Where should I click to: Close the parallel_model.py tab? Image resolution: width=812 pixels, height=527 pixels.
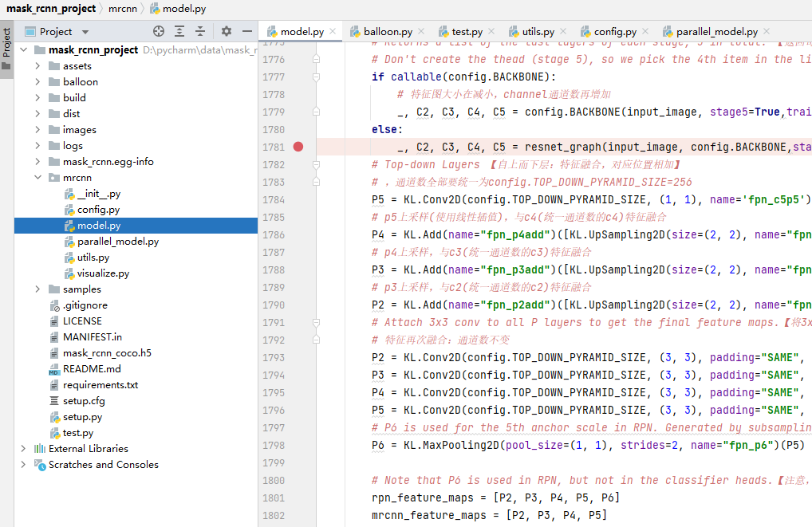(767, 32)
